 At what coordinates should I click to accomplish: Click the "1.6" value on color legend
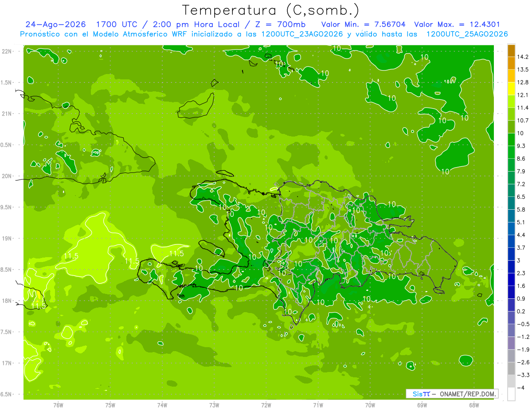(x=521, y=286)
